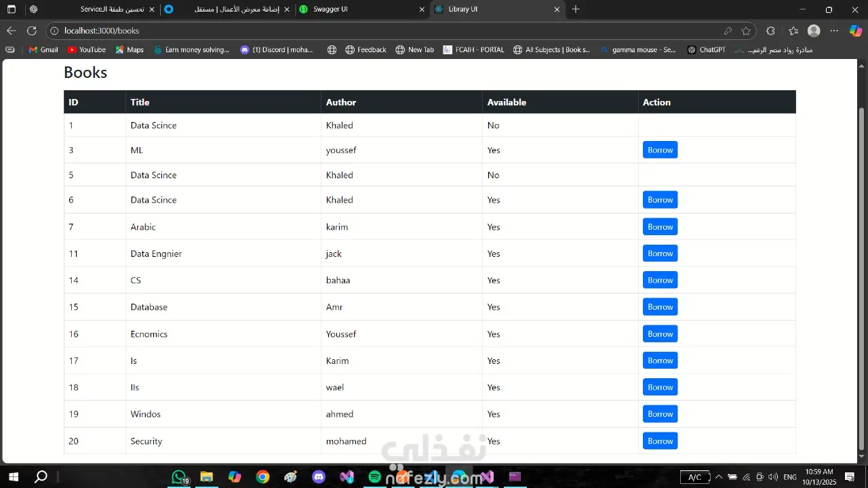
Task: Click the Books page heading
Action: [85, 73]
